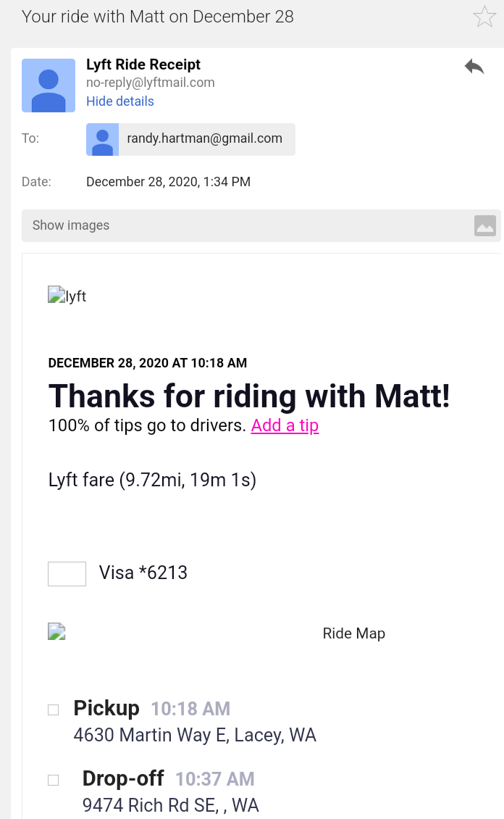The width and height of the screenshot is (504, 819).
Task: Tap the broken Ride Map image icon
Action: pyautogui.click(x=57, y=631)
